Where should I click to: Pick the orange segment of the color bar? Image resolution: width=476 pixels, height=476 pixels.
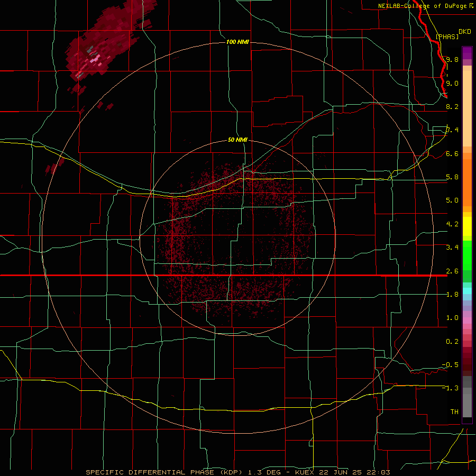tap(467, 182)
